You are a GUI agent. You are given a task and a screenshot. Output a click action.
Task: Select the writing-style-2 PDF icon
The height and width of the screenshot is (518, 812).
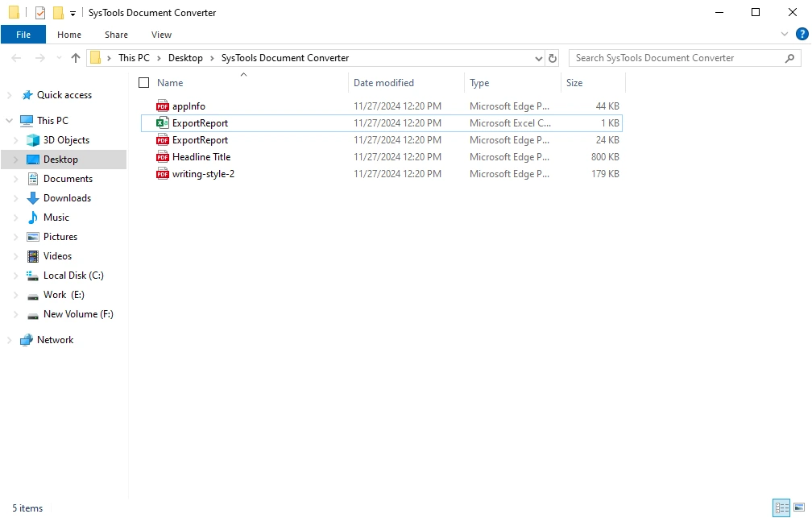[x=163, y=173]
